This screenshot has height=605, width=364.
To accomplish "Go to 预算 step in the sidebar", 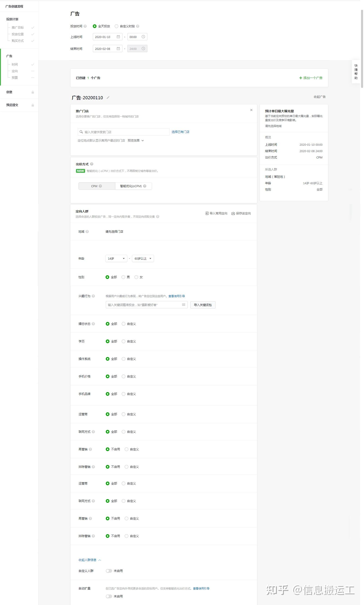I will tap(15, 78).
